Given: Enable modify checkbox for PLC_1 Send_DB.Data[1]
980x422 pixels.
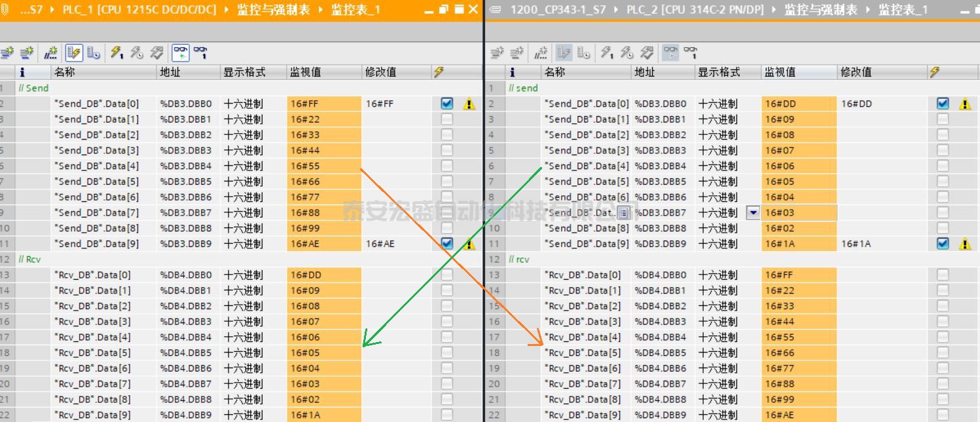Looking at the screenshot, I should (446, 119).
